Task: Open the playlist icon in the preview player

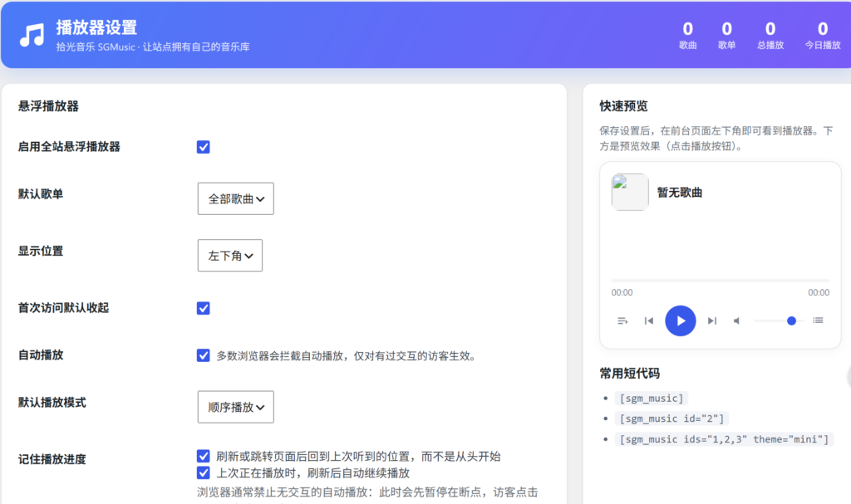Action: coord(818,321)
